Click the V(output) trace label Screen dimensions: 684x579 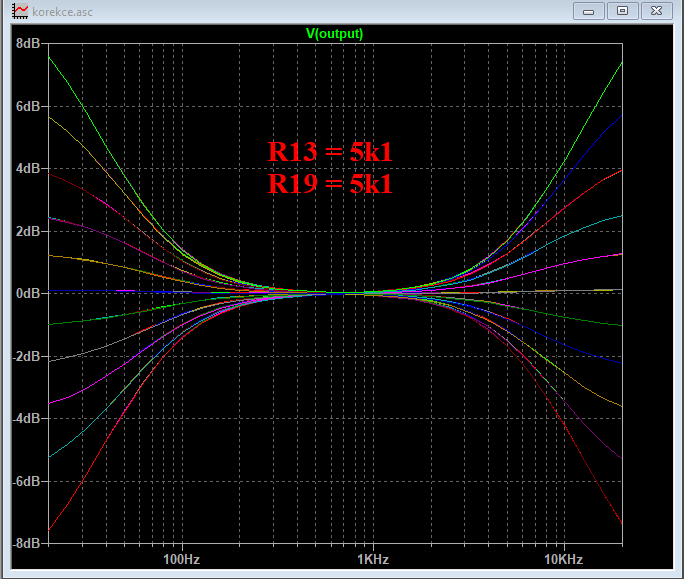tap(335, 34)
